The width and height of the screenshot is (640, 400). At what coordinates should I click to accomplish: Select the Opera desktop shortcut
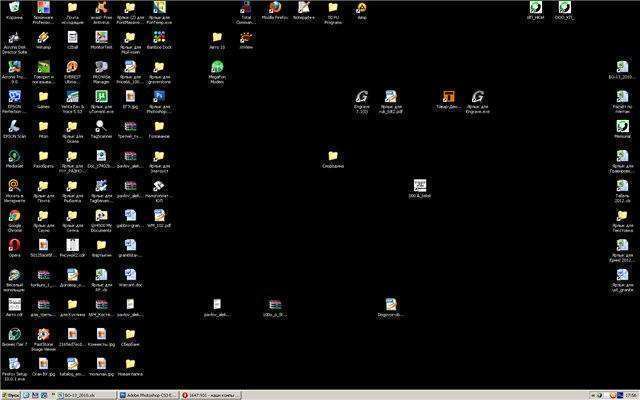coord(14,248)
